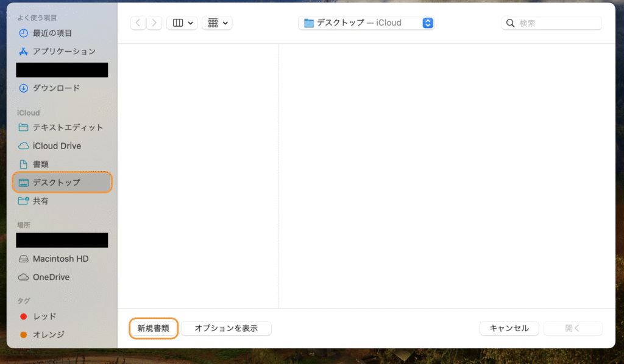
Task: Open the Documents (書類) sidebar item
Action: click(x=40, y=164)
